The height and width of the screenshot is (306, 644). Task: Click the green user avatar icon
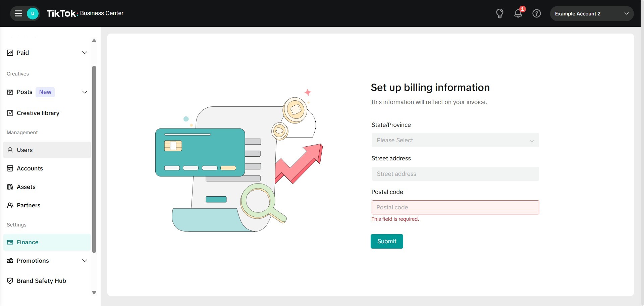pyautogui.click(x=33, y=13)
